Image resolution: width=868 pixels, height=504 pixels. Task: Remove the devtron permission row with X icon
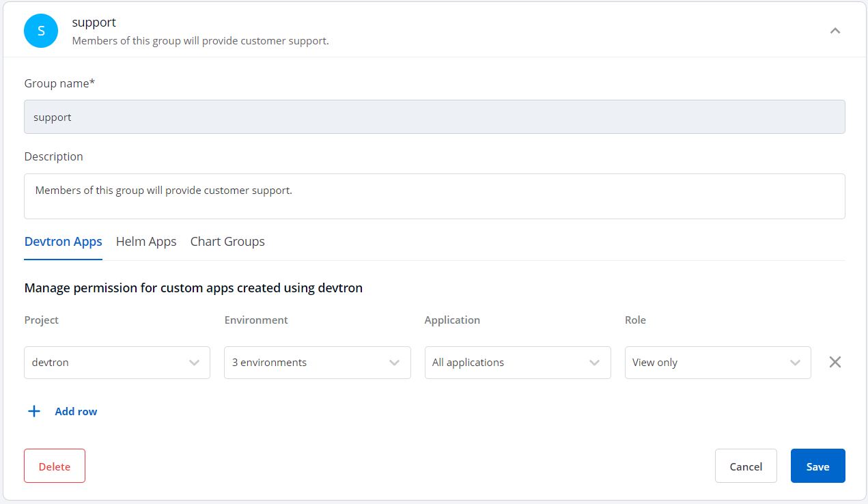pos(835,362)
